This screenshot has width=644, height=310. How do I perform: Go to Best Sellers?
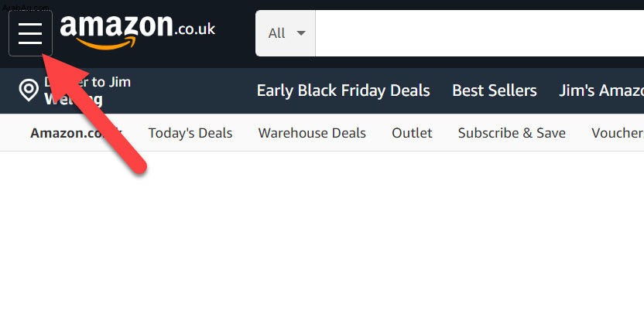pos(494,90)
